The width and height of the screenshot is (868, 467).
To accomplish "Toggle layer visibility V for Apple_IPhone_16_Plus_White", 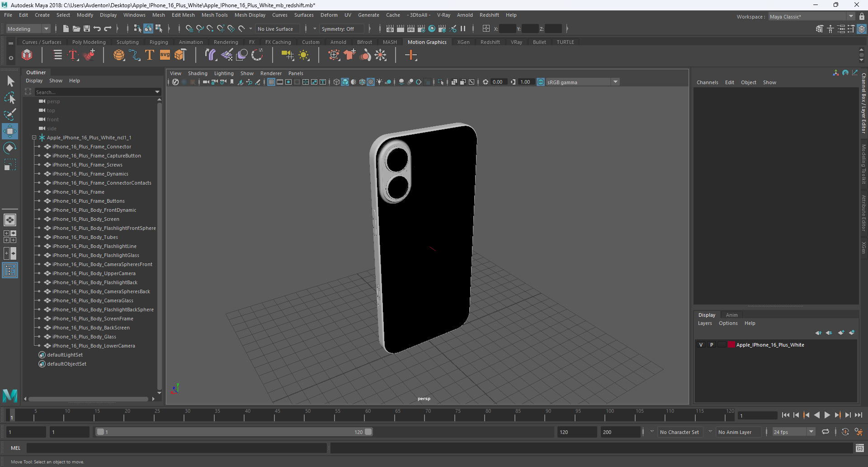I will pos(701,345).
